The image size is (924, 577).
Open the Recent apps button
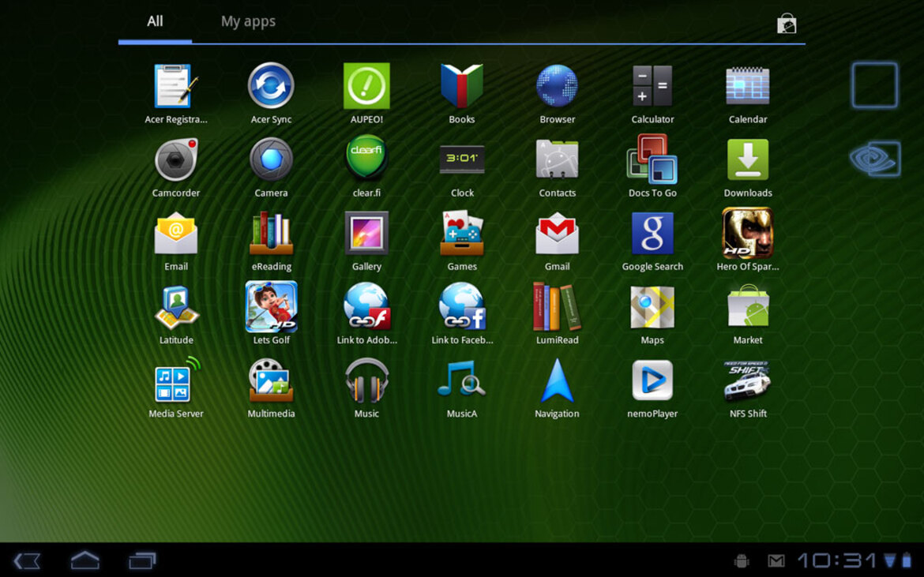(x=143, y=560)
